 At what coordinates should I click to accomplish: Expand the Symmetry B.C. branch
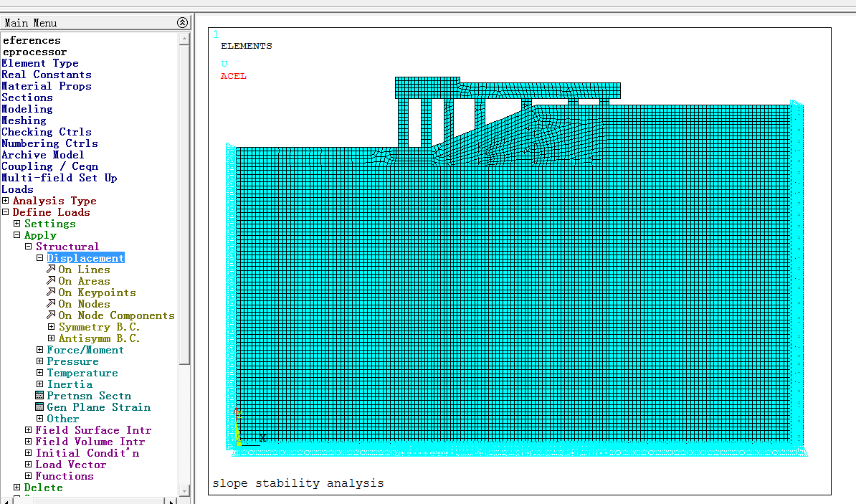(52, 327)
